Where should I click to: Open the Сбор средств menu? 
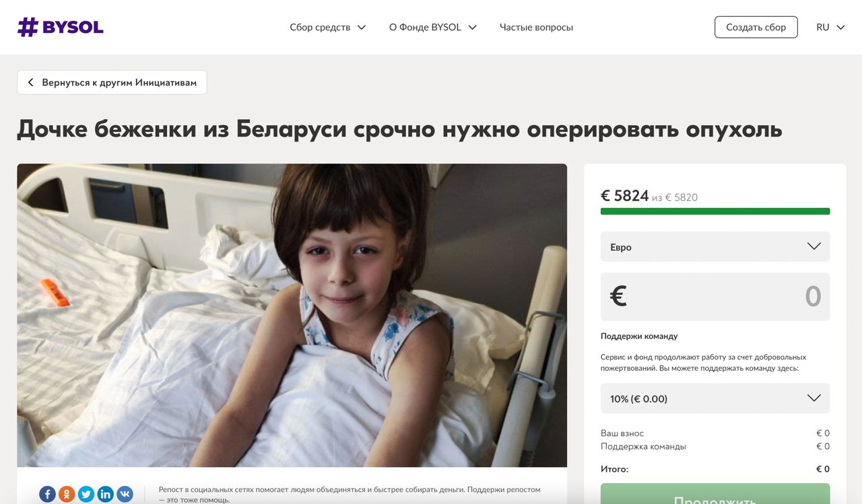[x=328, y=27]
